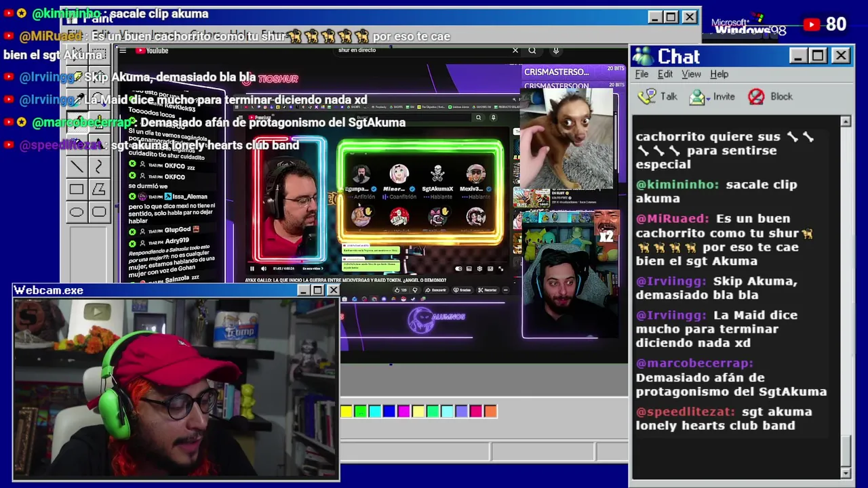Image resolution: width=868 pixels, height=488 pixels.
Task: Mute the inner video volume icon
Action: tap(264, 268)
